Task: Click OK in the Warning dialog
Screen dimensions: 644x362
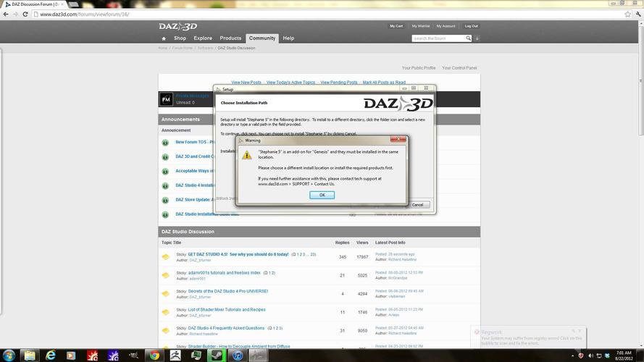Action: (x=322, y=195)
